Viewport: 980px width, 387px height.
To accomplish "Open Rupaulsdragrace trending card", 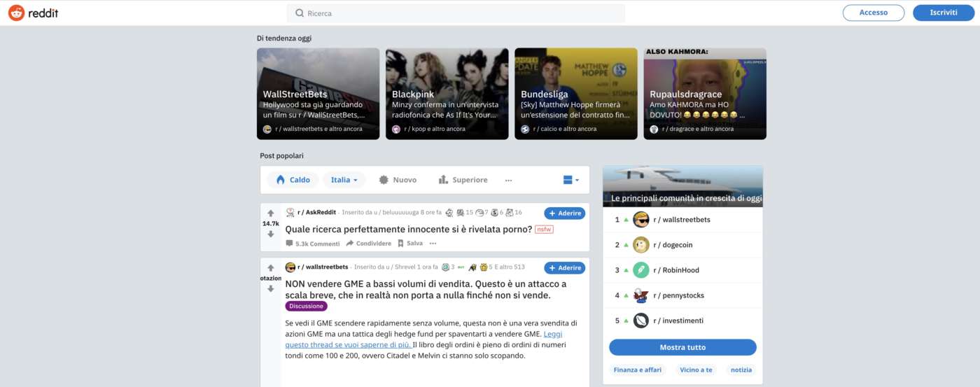I will tap(705, 94).
